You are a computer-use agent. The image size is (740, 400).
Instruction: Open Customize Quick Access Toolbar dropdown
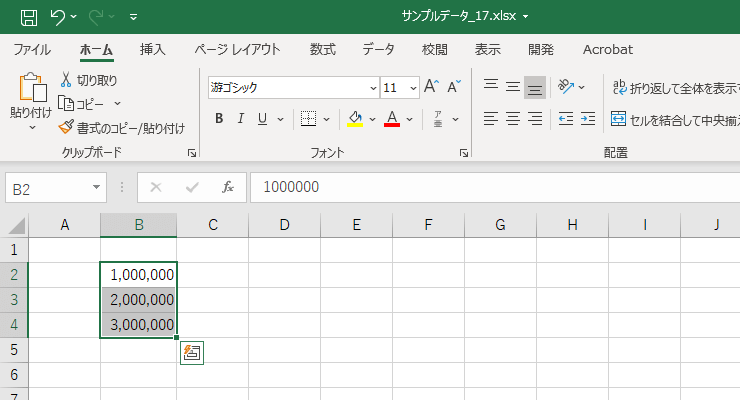point(134,17)
